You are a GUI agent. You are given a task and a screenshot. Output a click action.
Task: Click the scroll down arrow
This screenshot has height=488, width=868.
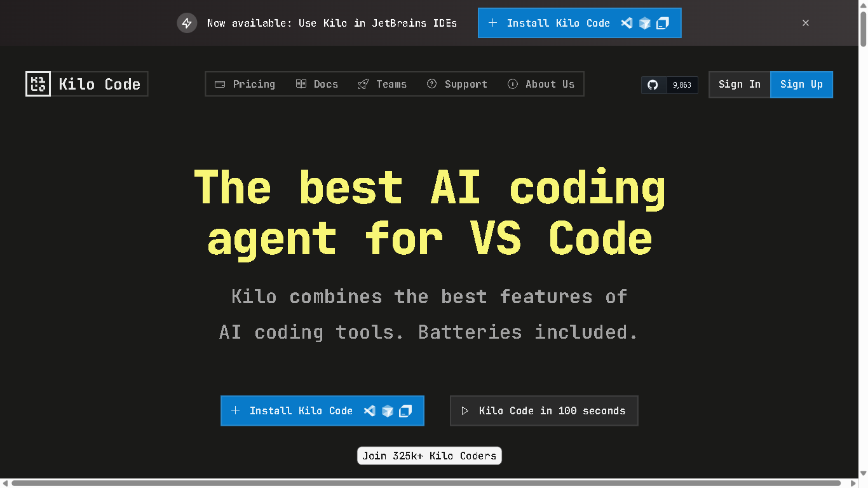tap(863, 473)
